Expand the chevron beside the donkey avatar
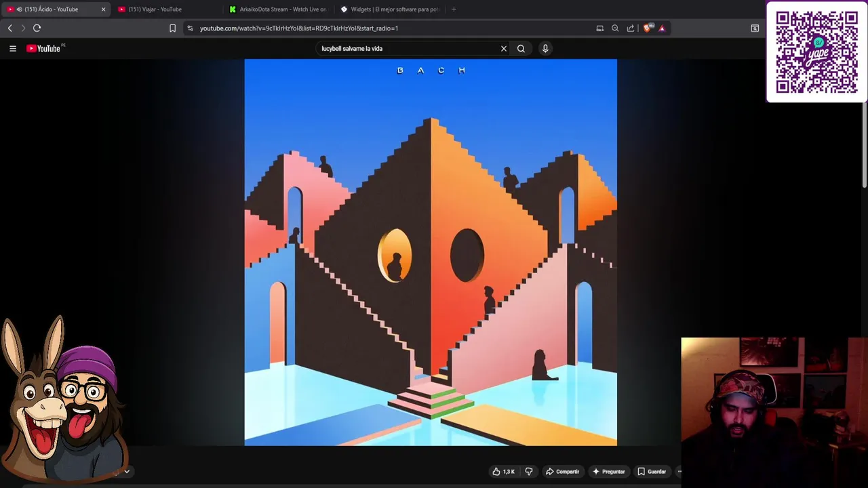 [x=127, y=472]
